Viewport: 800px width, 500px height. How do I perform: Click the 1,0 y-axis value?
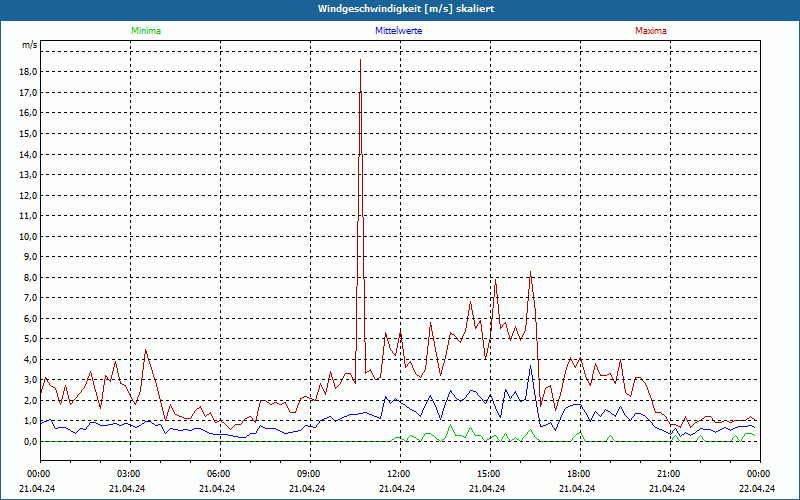30,421
